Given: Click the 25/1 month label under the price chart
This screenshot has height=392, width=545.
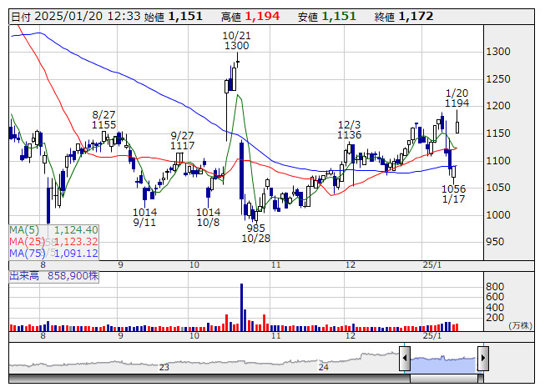Looking at the screenshot, I should pyautogui.click(x=432, y=265).
